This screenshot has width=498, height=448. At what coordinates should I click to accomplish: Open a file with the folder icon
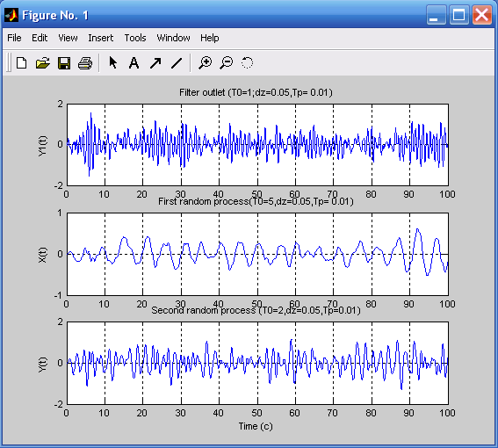(42, 62)
